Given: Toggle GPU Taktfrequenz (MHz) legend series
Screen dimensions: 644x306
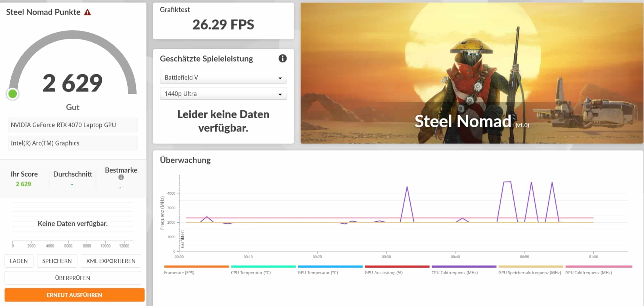Looking at the screenshot, I should coord(588,272).
